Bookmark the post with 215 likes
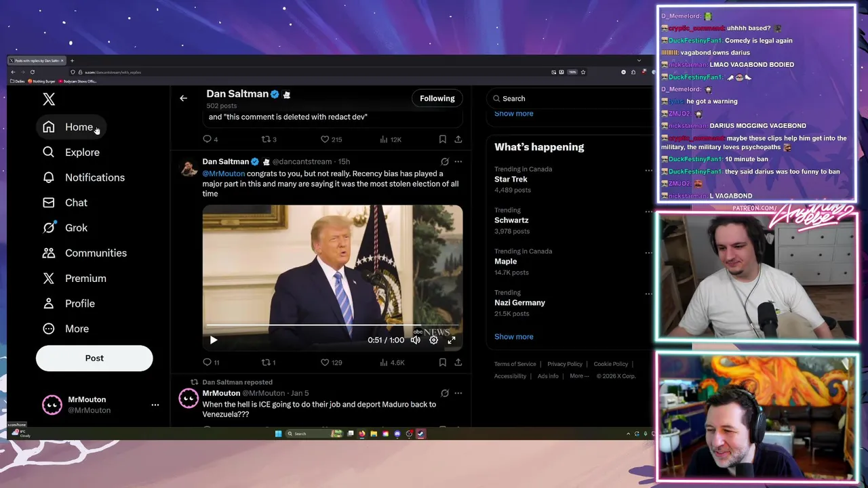The height and width of the screenshot is (488, 868). pyautogui.click(x=442, y=139)
